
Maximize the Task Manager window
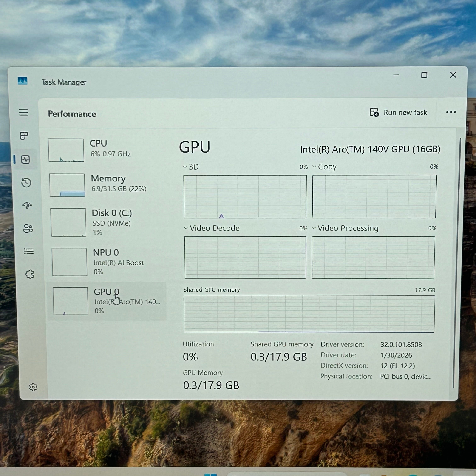[x=424, y=75]
